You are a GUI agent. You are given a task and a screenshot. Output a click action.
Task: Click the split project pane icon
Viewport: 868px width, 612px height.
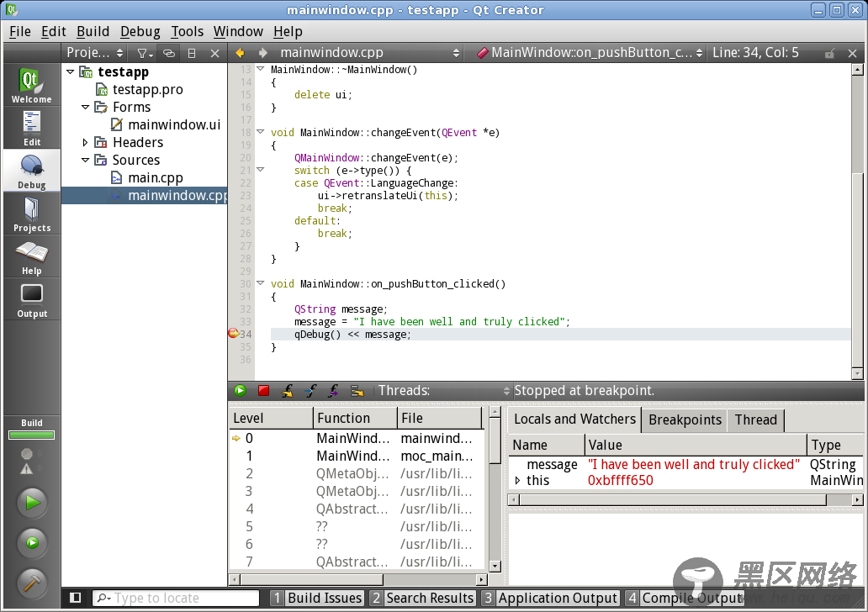[192, 53]
